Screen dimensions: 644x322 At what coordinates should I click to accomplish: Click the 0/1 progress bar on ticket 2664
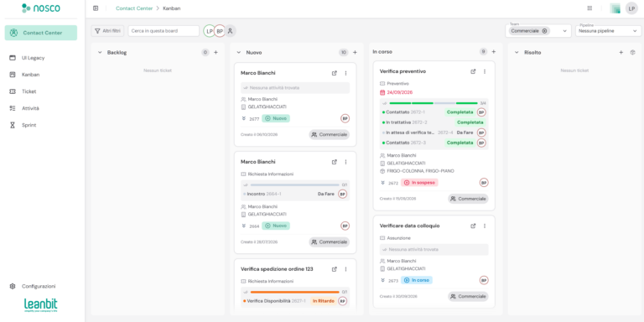pos(294,184)
